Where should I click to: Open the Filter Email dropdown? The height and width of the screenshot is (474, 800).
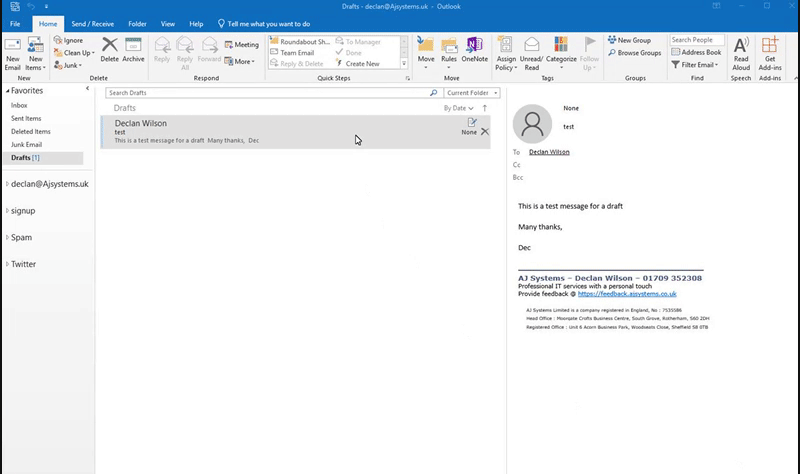(x=695, y=65)
